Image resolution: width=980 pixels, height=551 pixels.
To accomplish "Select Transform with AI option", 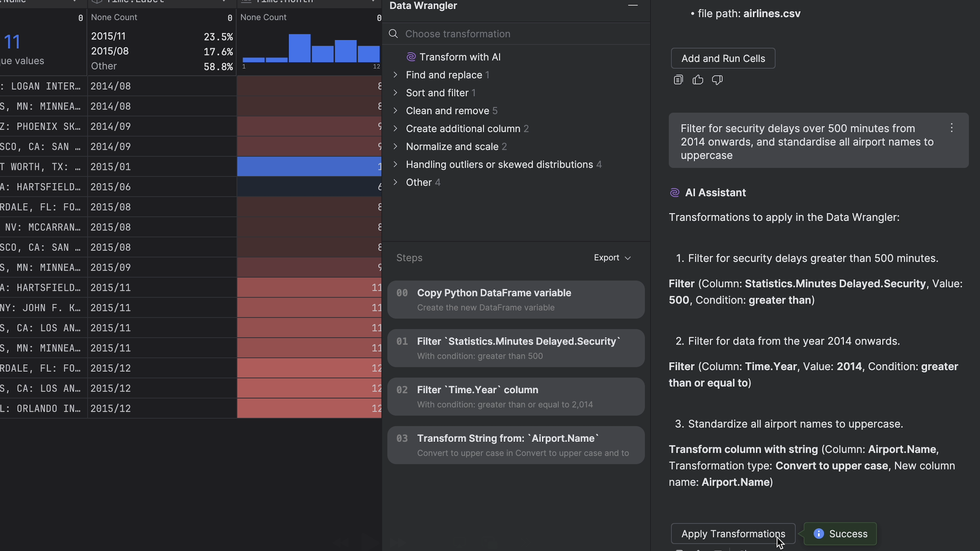I will (x=460, y=57).
